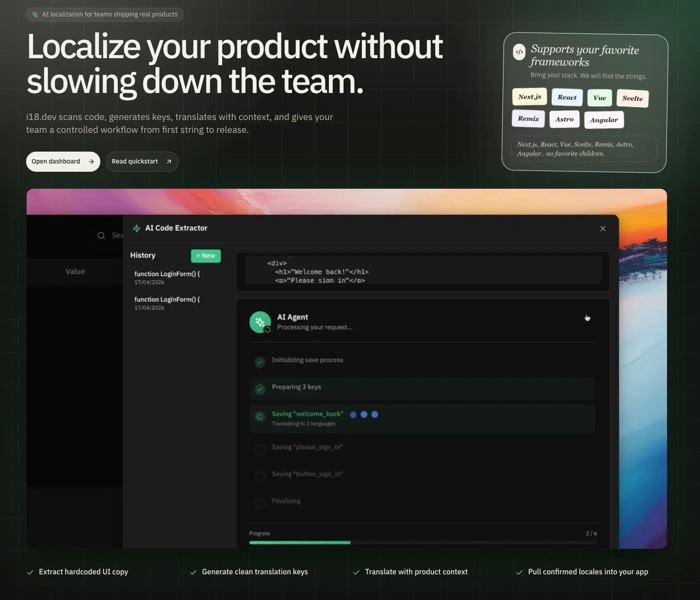Select the Next.js framework tag
The image size is (700, 600).
click(530, 97)
